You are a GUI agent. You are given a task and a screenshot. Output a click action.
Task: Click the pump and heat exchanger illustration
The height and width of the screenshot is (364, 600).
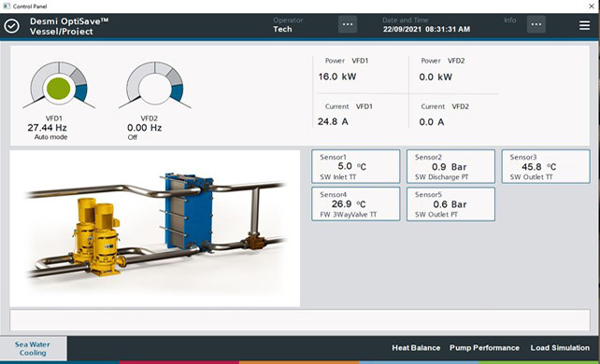[x=155, y=228]
